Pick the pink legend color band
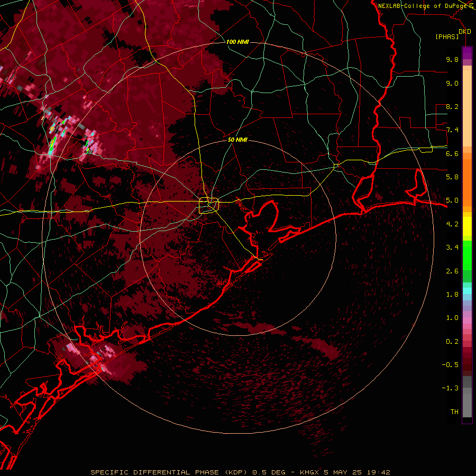This screenshot has height=476, width=476. (467, 320)
